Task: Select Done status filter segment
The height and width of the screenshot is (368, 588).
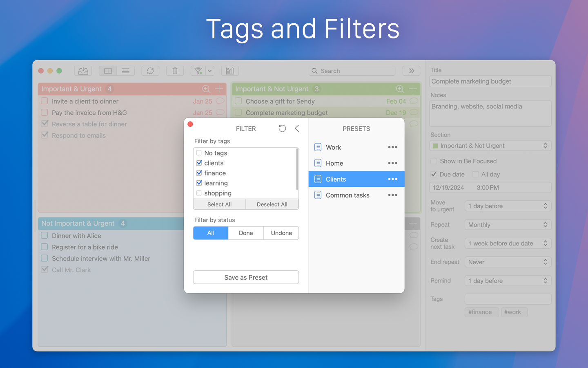Action: pyautogui.click(x=246, y=233)
